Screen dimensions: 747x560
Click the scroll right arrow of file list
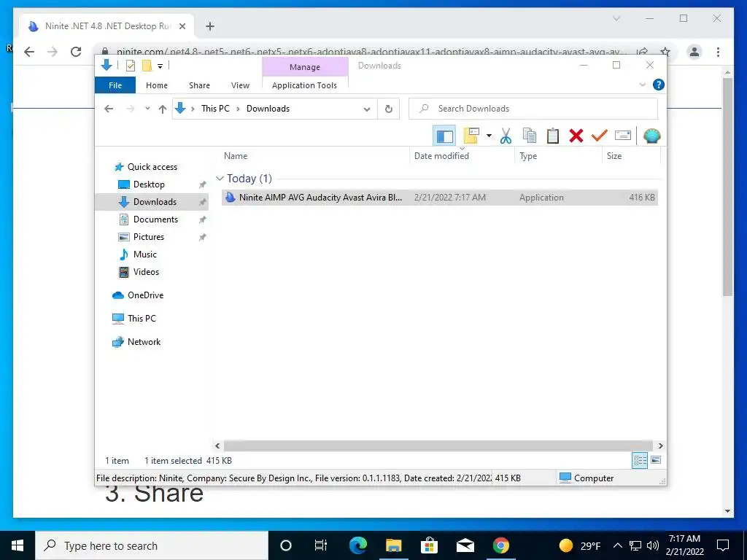(660, 446)
